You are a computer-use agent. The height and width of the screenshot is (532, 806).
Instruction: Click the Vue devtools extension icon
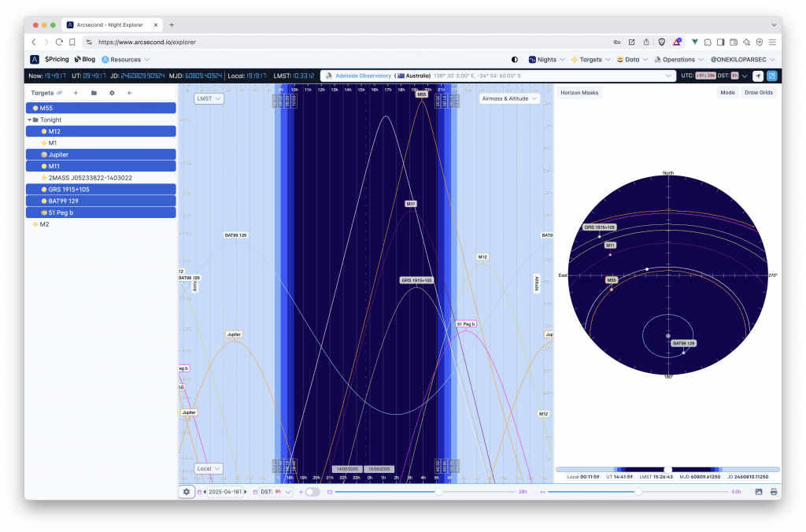(x=694, y=42)
